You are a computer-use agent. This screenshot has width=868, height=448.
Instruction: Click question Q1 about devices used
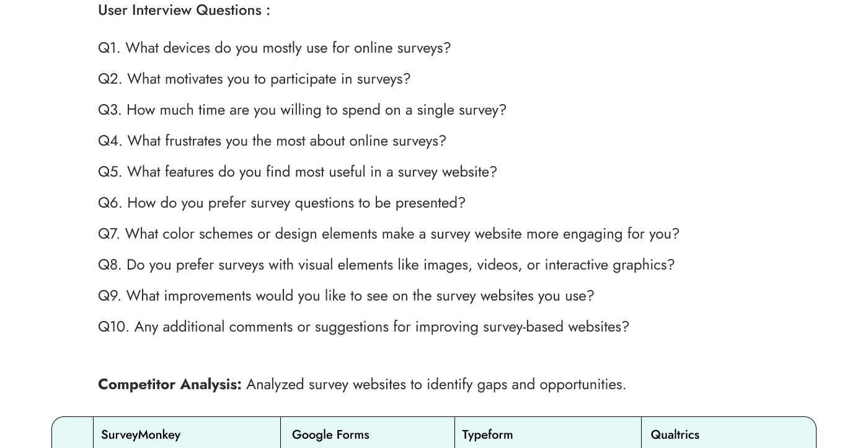pyautogui.click(x=274, y=48)
